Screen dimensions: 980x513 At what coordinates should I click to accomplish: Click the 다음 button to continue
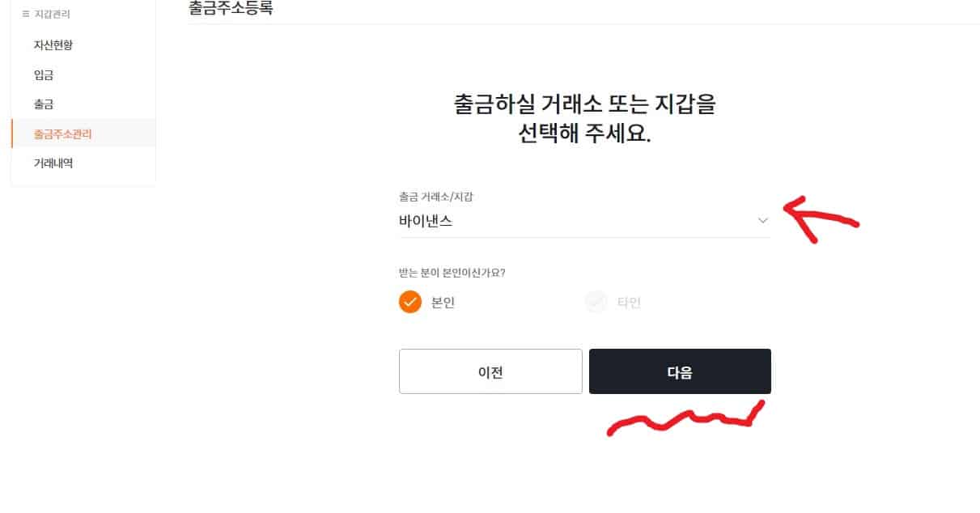pyautogui.click(x=680, y=371)
